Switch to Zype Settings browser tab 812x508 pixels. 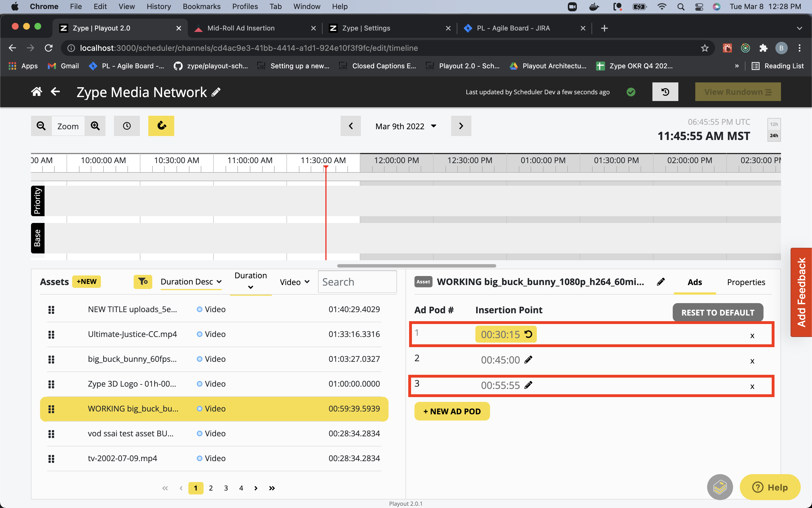390,28
